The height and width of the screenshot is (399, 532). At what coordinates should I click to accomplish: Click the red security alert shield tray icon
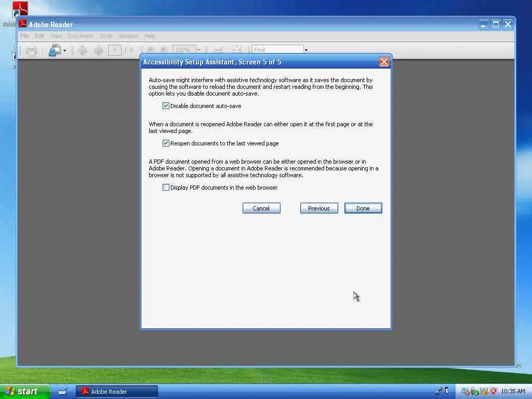tap(494, 392)
